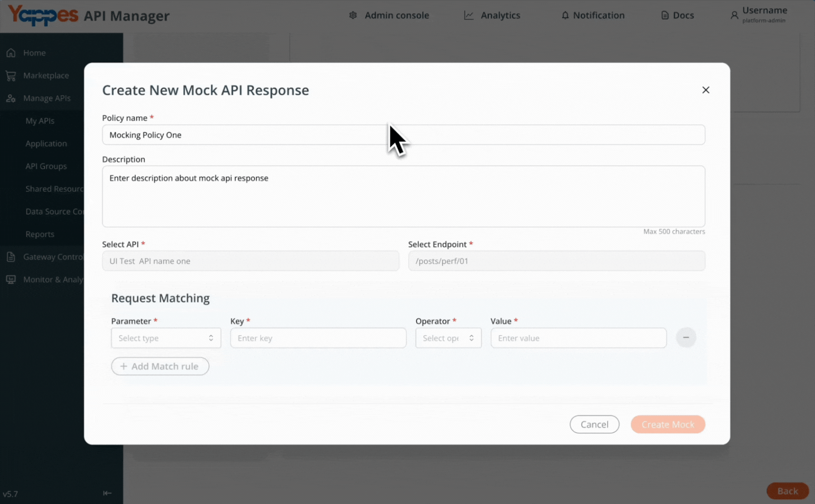Screen dimensions: 815x504
Task: Click the Home sidebar icon
Action: 11,53
